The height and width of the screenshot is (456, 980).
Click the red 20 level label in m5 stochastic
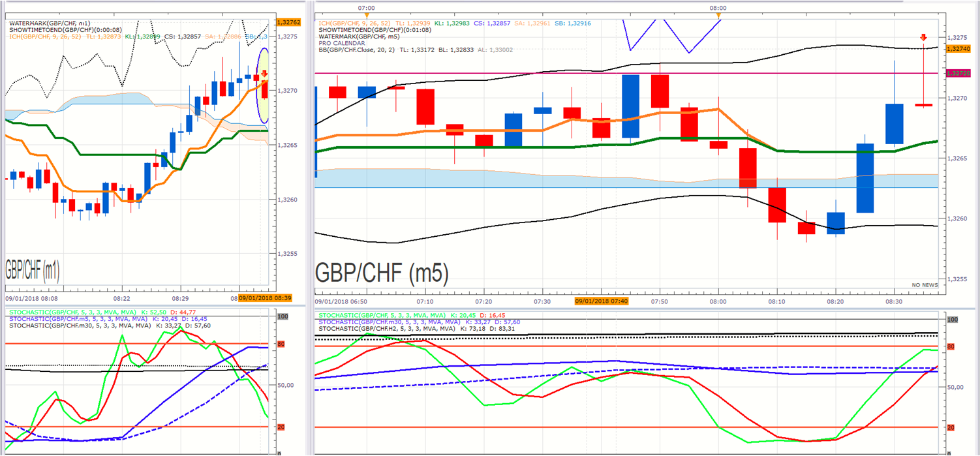tap(951, 427)
